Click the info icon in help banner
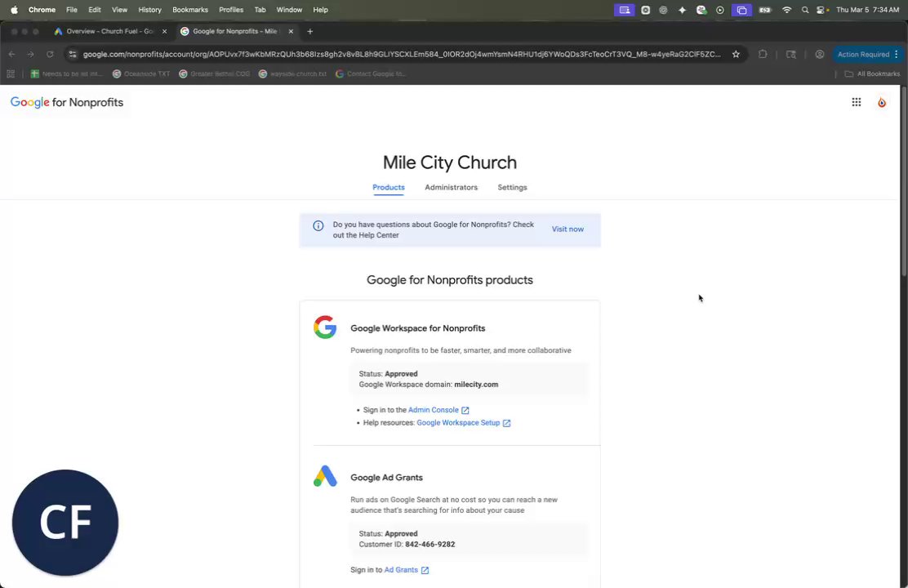This screenshot has width=908, height=588. coord(318,226)
